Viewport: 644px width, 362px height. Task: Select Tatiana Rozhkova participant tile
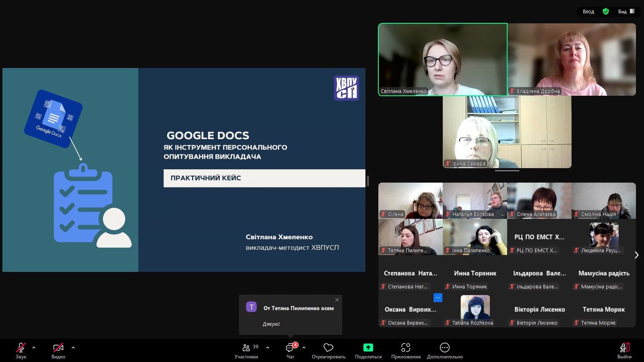475,309
